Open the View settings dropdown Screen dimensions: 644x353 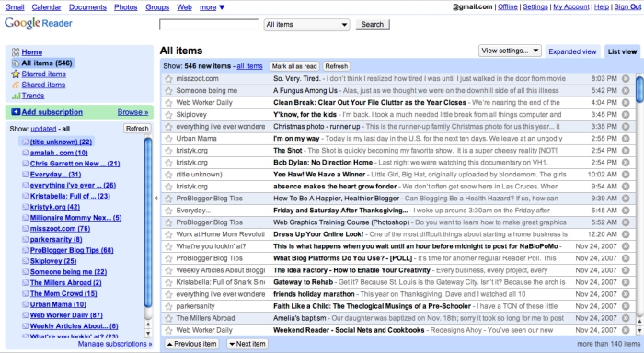510,51
